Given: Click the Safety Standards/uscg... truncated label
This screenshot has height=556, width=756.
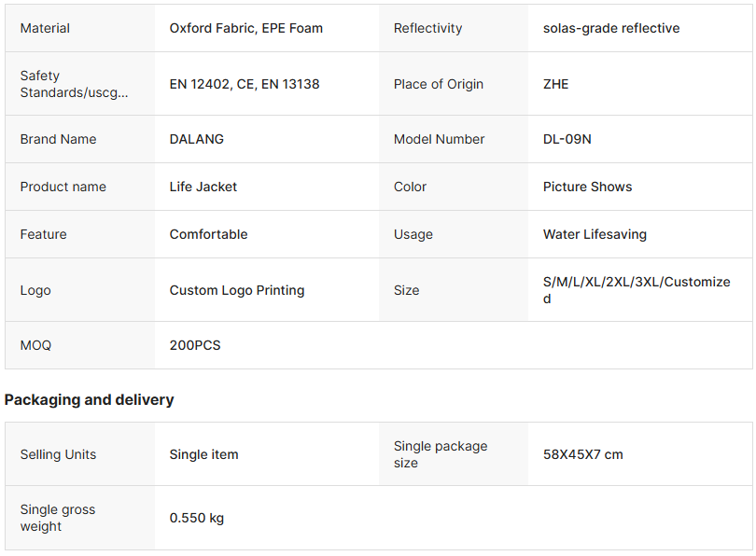Looking at the screenshot, I should pyautogui.click(x=74, y=84).
